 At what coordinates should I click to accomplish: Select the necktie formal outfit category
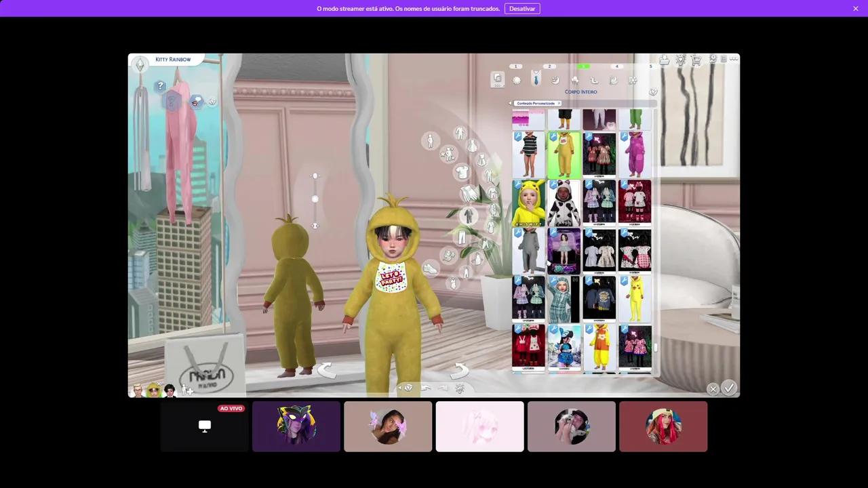tap(536, 79)
